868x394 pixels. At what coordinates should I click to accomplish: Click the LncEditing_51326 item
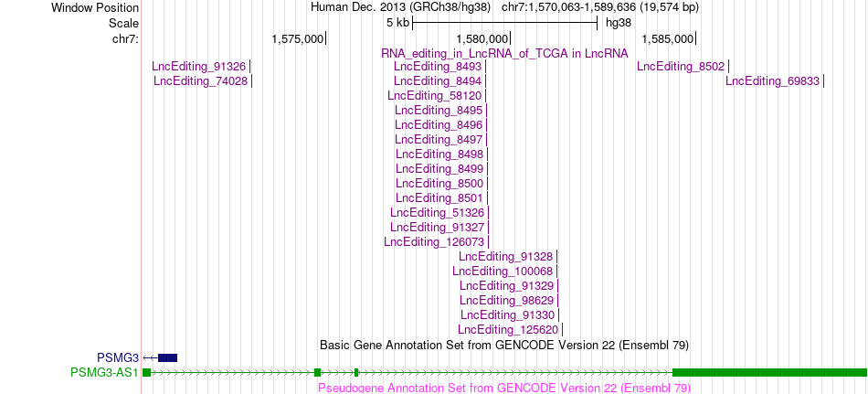tap(438, 212)
